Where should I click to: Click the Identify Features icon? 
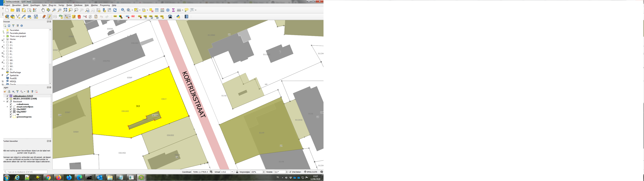coord(123,10)
